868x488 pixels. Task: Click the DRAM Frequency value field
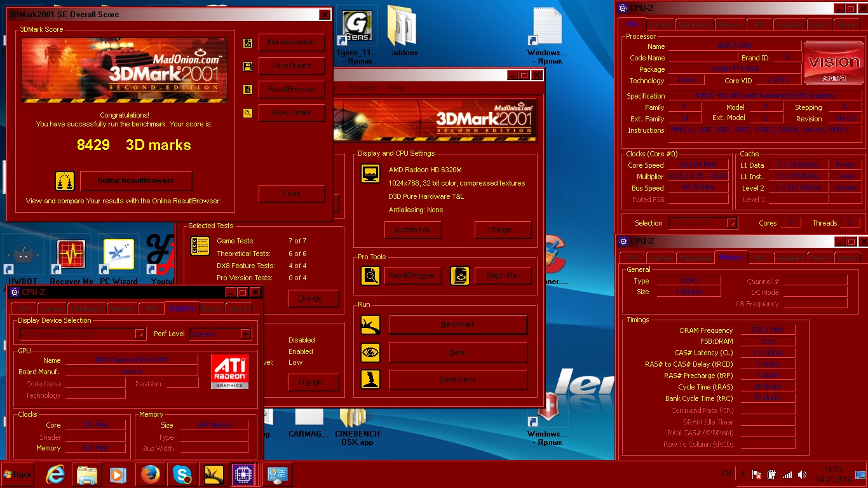pos(768,330)
